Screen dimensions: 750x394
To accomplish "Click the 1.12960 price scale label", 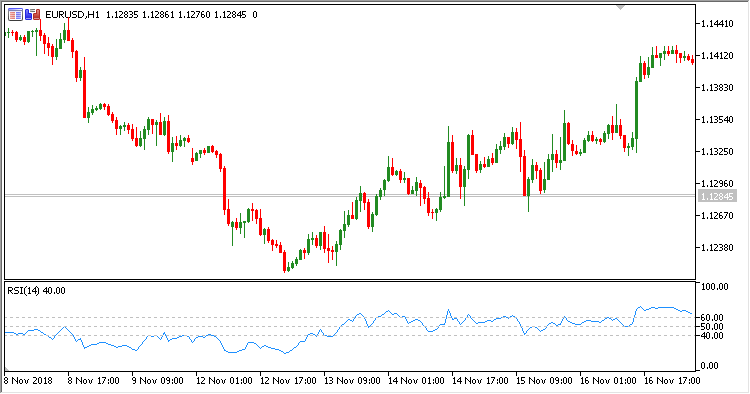I will click(717, 184).
